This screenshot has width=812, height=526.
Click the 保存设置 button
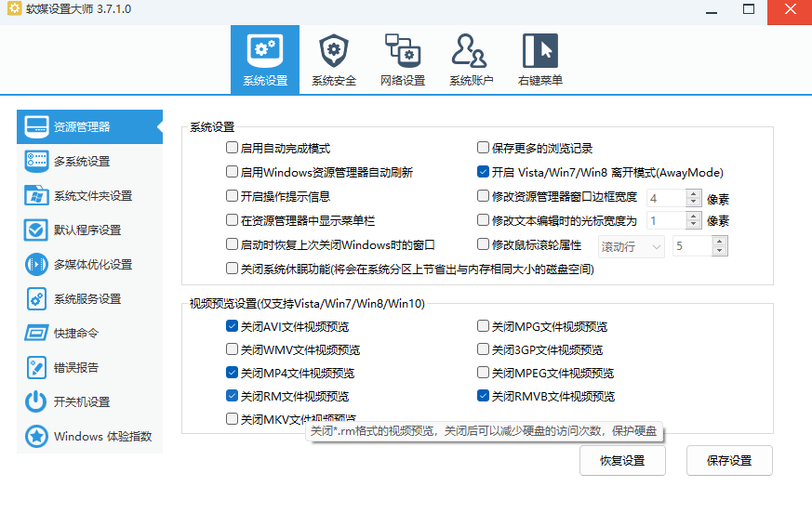(729, 461)
